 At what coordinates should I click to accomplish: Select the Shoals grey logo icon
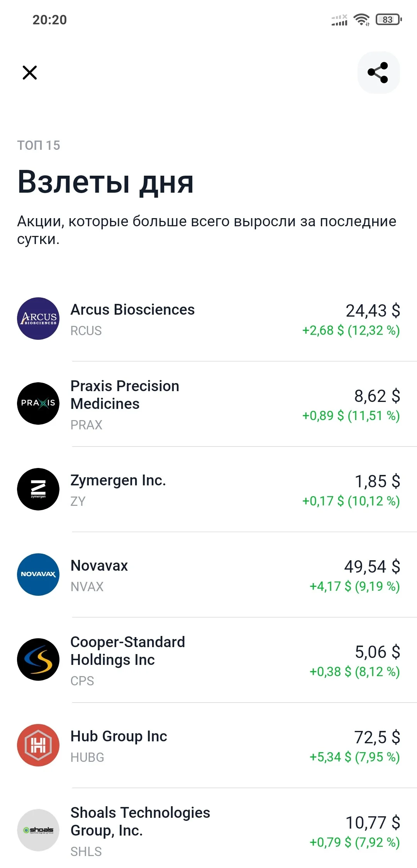(x=38, y=830)
